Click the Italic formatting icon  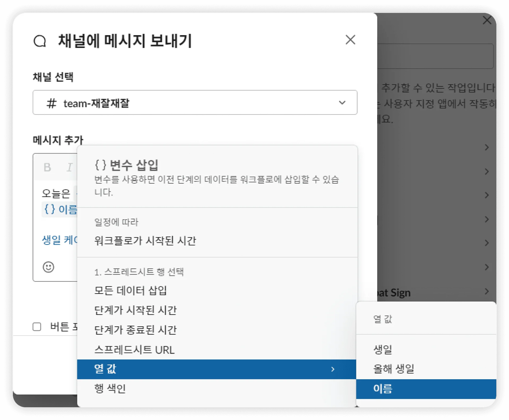69,167
